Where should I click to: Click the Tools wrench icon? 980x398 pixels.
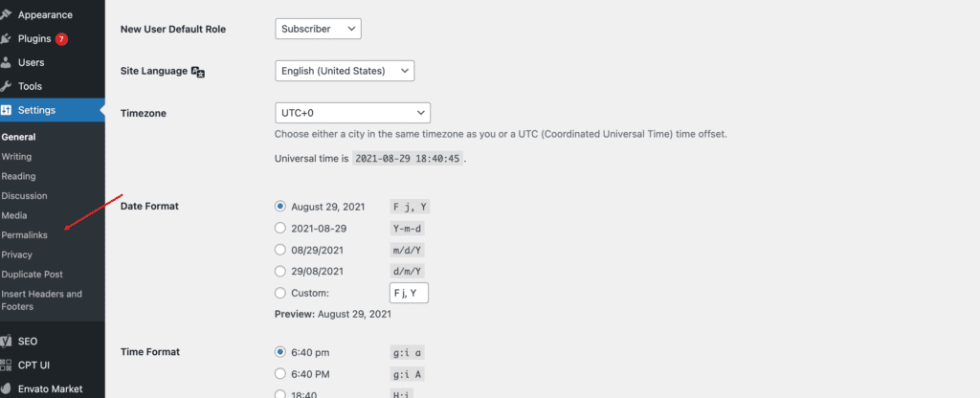coord(6,86)
